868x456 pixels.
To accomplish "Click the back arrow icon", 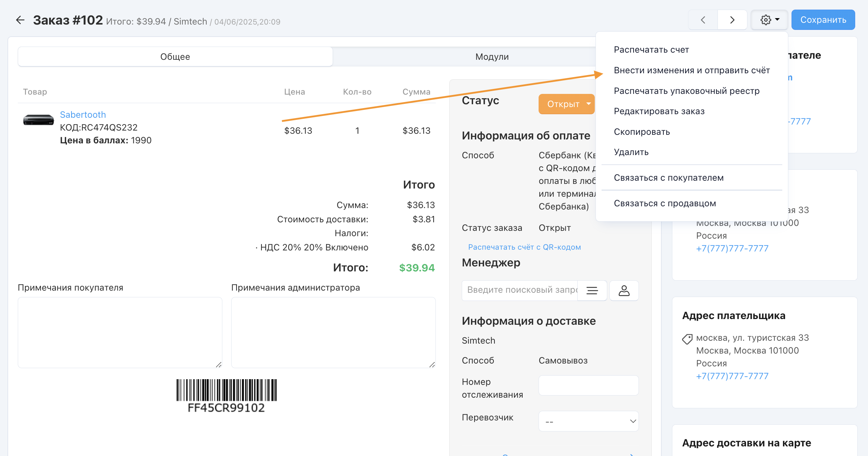I will pyautogui.click(x=20, y=20).
